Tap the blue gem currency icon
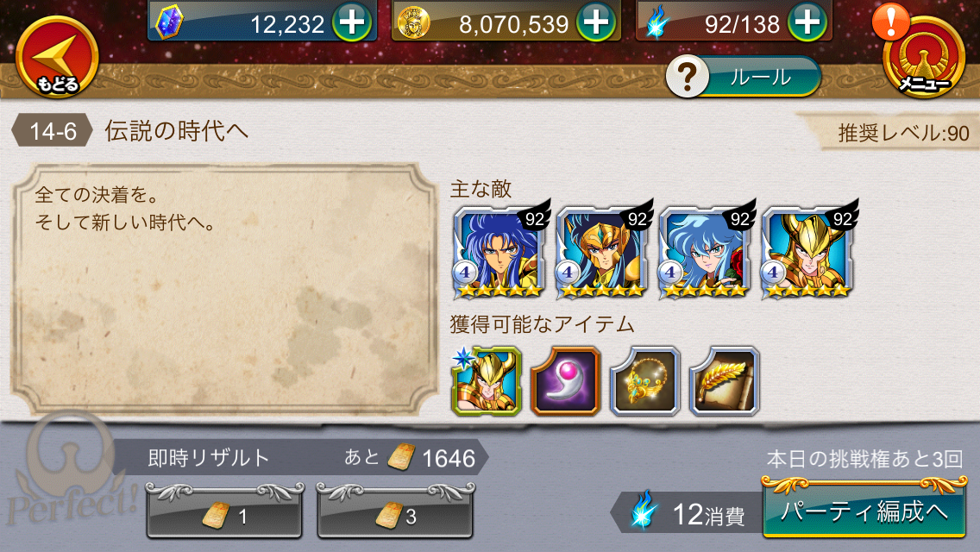980x552 pixels. click(169, 22)
